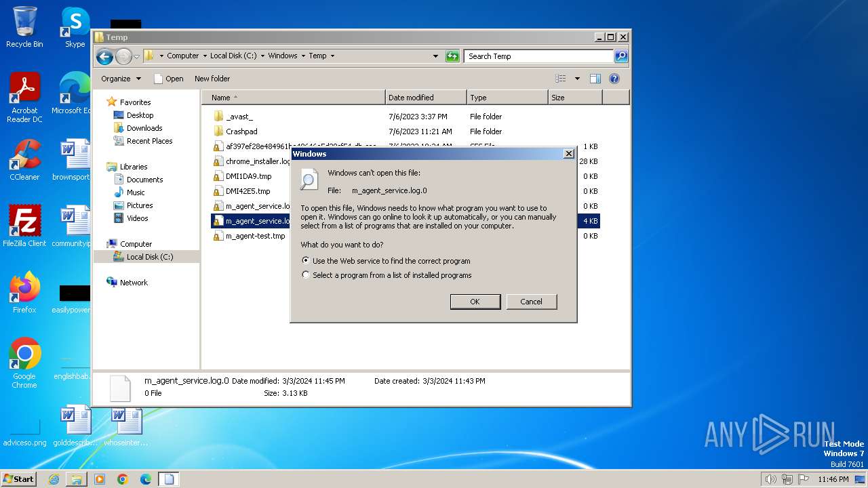Open the golddescrib Word document icon
Viewport: 868px width, 488px height.
coord(75,426)
